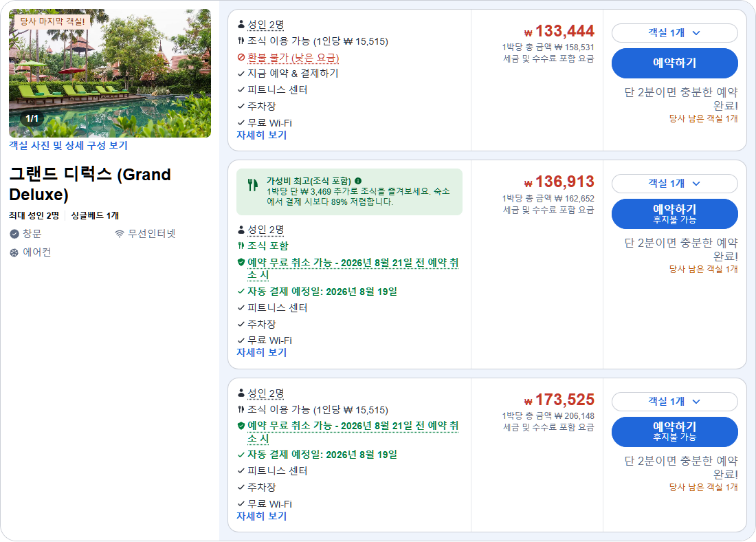
Task: Open the Grand Deluxe pool room photo
Action: pos(110,74)
